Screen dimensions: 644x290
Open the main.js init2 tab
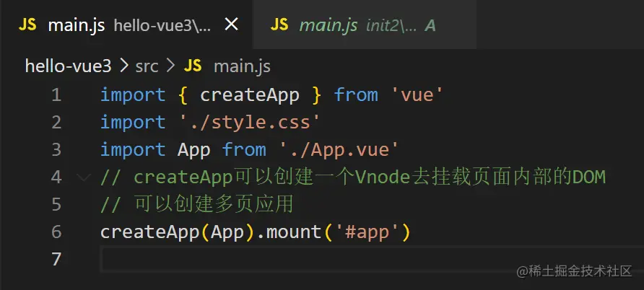click(x=365, y=25)
